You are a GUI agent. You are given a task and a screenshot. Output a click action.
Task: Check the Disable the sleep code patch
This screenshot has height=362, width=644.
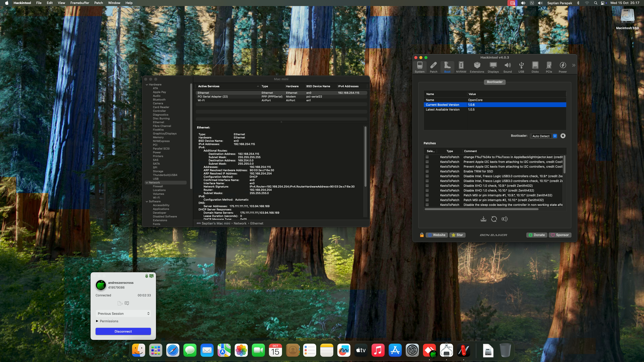[x=427, y=205]
